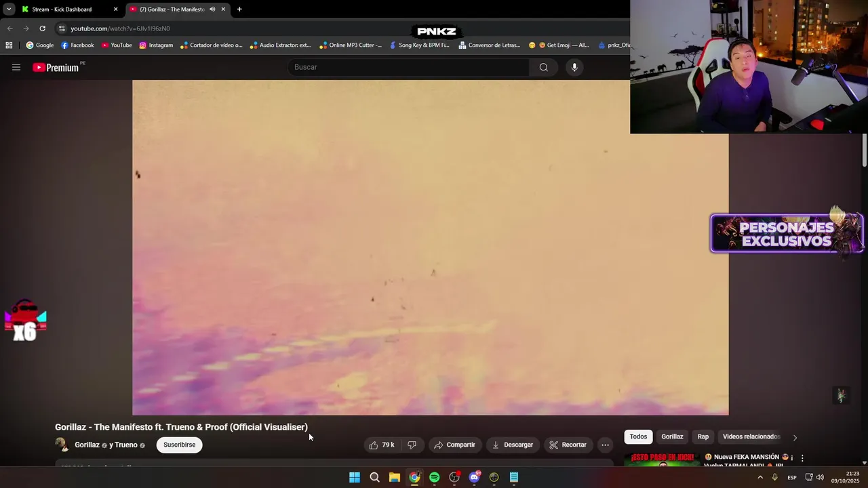The height and width of the screenshot is (488, 868).
Task: Open the Gorillaz channel name link
Action: click(87, 445)
